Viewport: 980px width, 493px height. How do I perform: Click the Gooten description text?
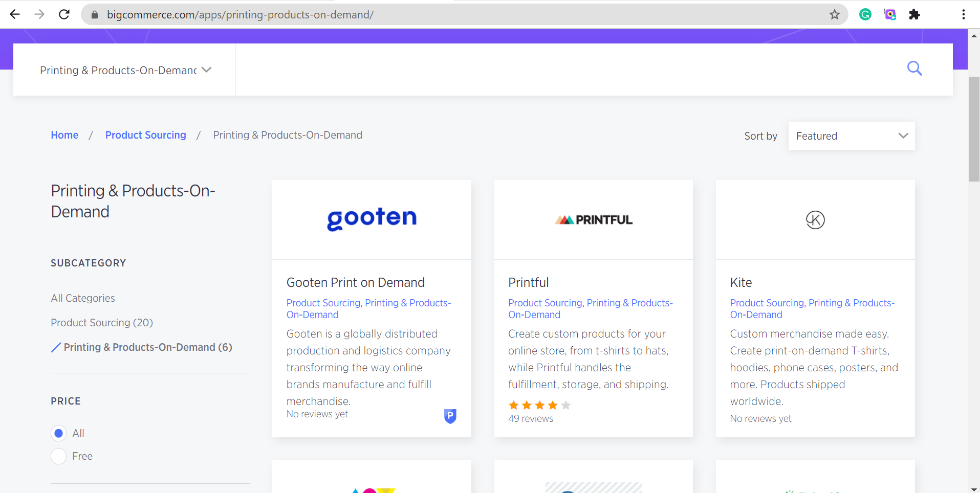point(368,367)
